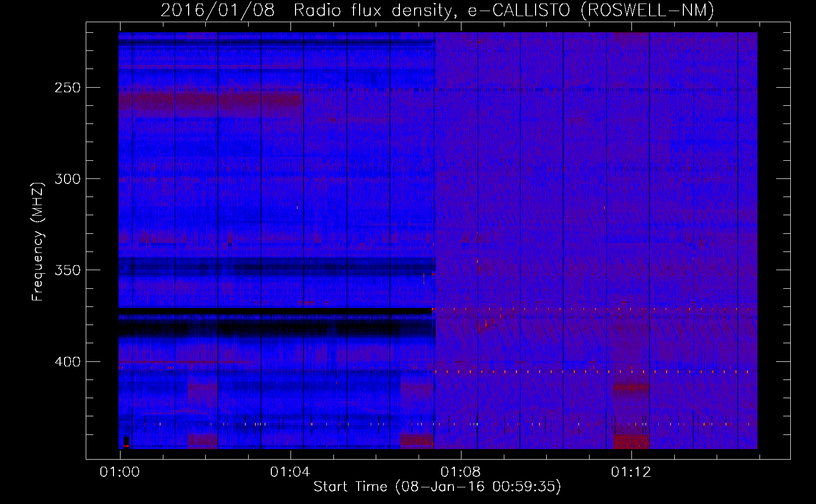The width and height of the screenshot is (816, 504).
Task: Click the 01:12 time tick label
Action: pyautogui.click(x=631, y=472)
